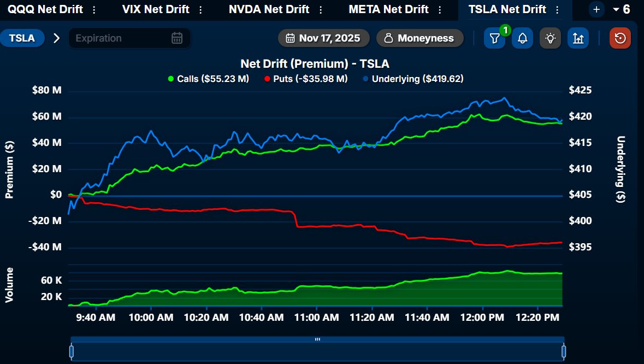Open the chart settings icon
This screenshot has width=644, height=364.
coord(578,38)
